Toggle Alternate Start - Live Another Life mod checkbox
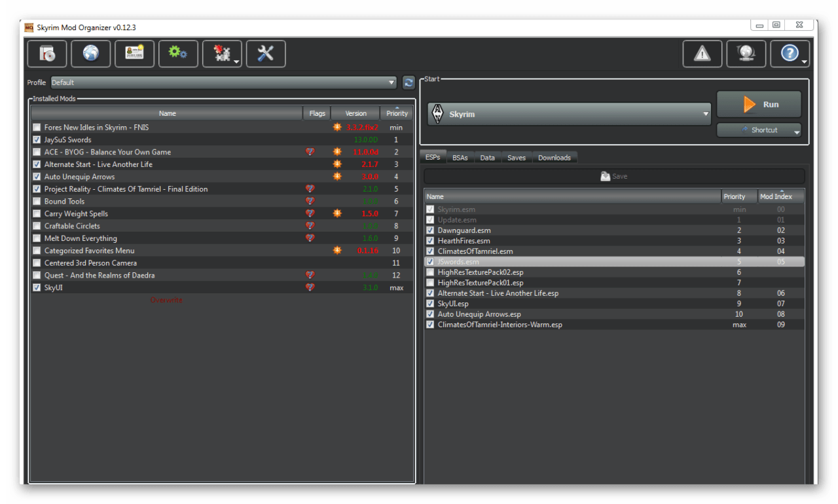This screenshot has height=504, width=838. coord(37,164)
